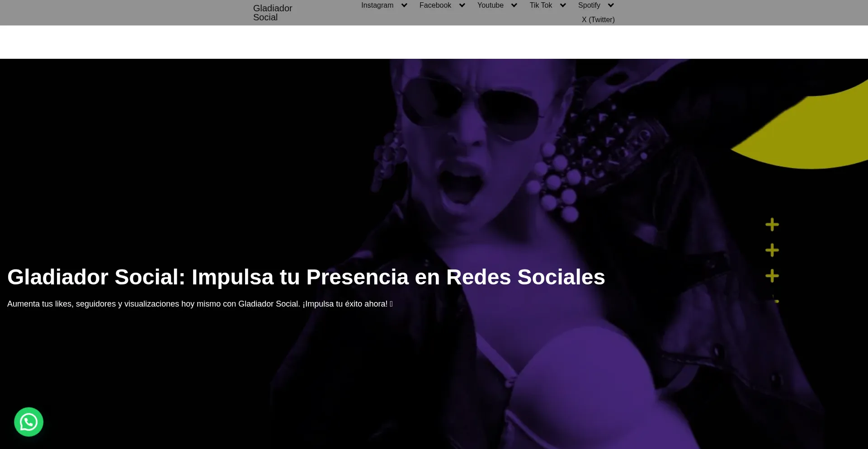Viewport: 868px width, 449px height.
Task: Open the WhatsApp chat floating button
Action: point(28,422)
